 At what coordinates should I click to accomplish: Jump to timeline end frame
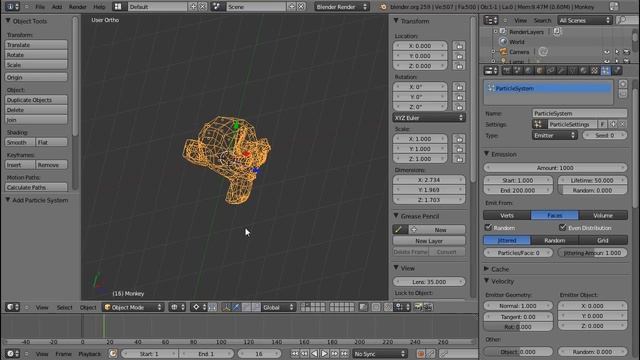[x=344, y=354]
